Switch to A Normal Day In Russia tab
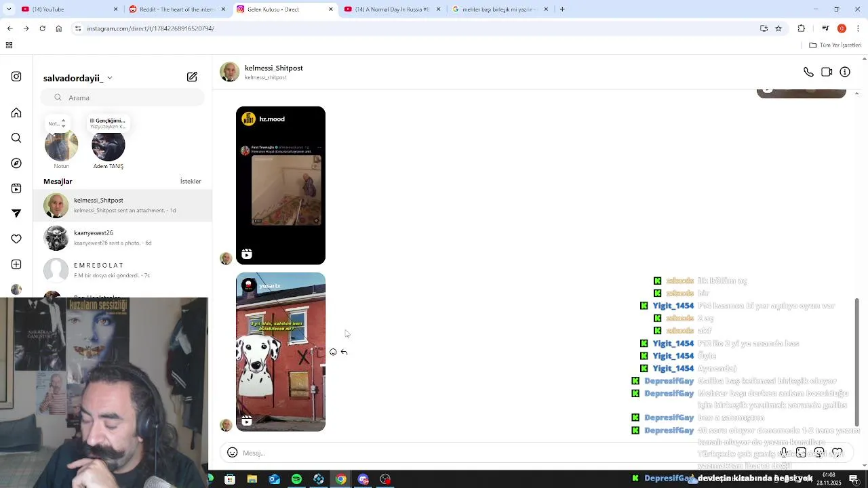Screen dimensions: 868x488 pyautogui.click(x=392, y=9)
